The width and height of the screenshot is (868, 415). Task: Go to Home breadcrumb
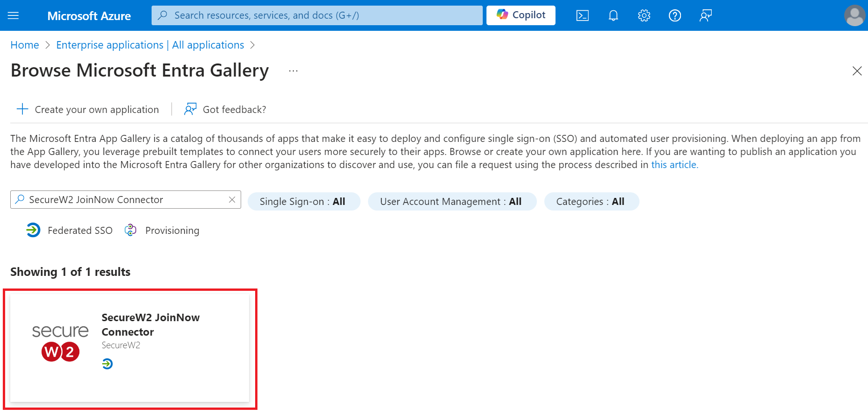click(x=25, y=45)
